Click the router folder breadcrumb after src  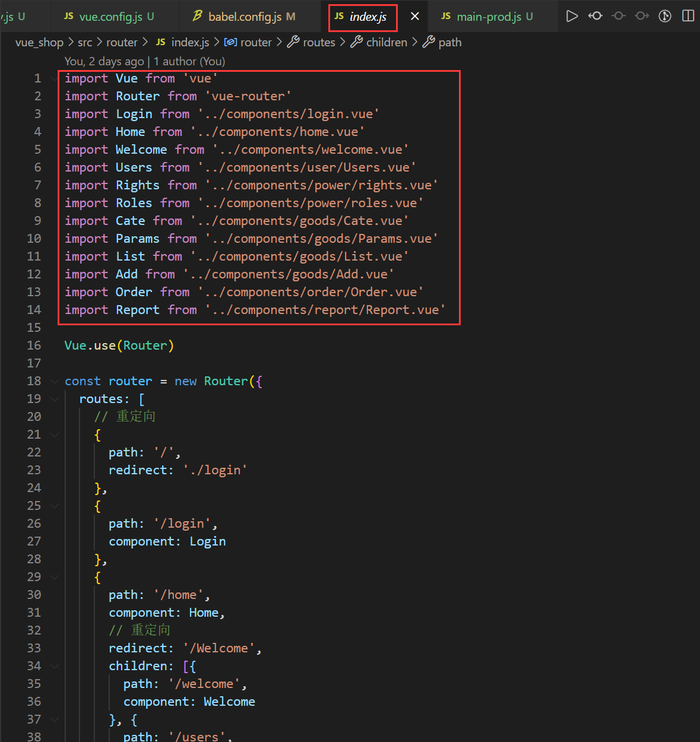tap(122, 42)
